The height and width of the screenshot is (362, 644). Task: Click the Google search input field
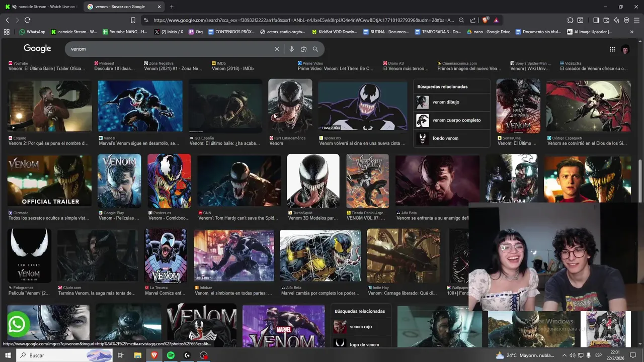tap(171, 49)
